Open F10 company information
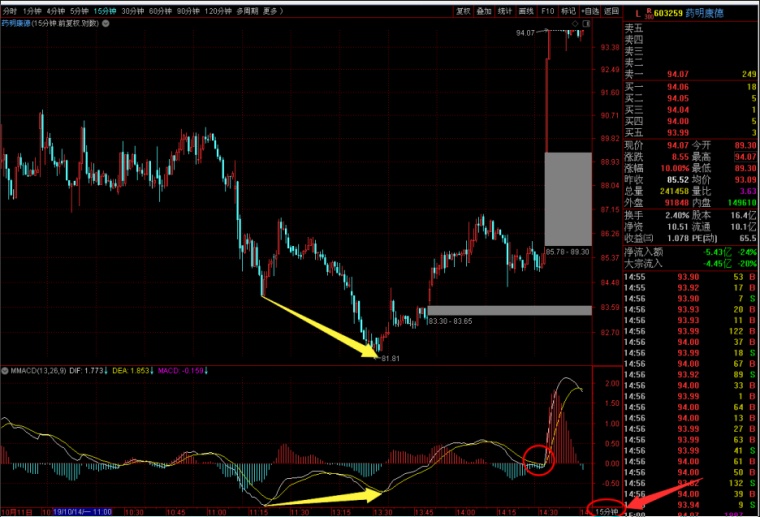 548,11
